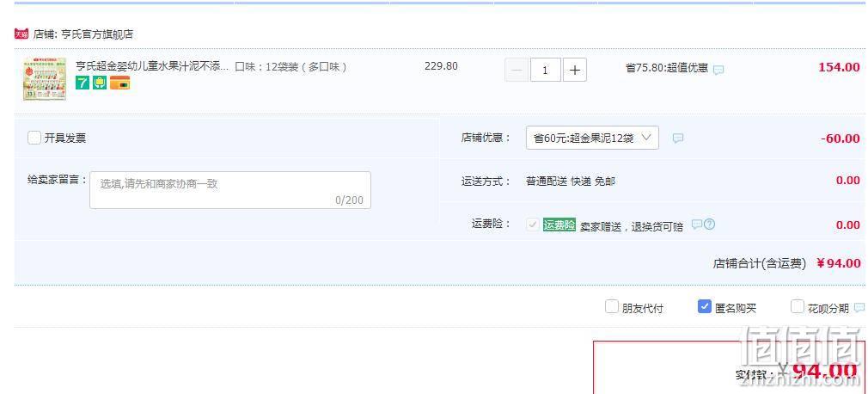Click the orange credit card badge icon
The image size is (868, 394).
pyautogui.click(x=119, y=83)
